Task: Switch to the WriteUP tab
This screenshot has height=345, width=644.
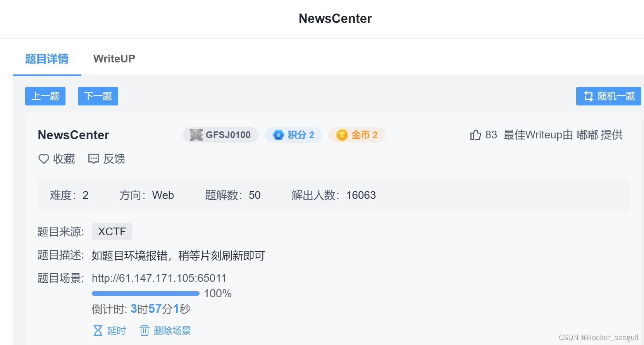Action: 114,59
